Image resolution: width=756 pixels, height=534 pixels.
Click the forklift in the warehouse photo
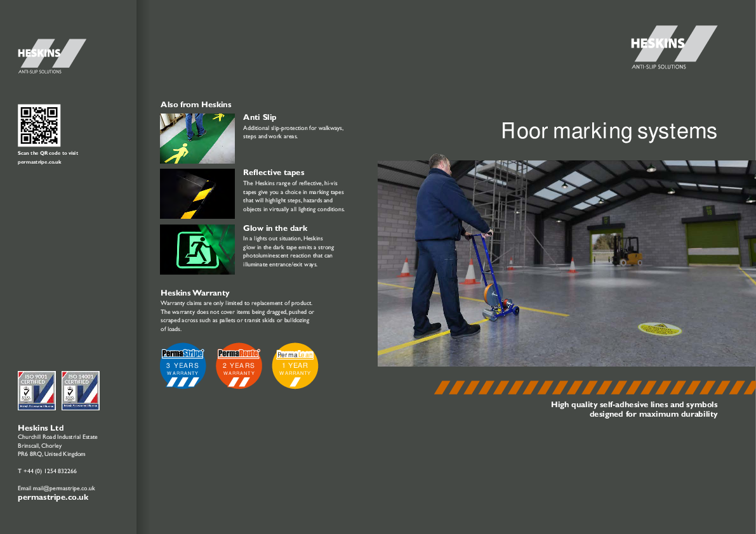click(x=627, y=251)
